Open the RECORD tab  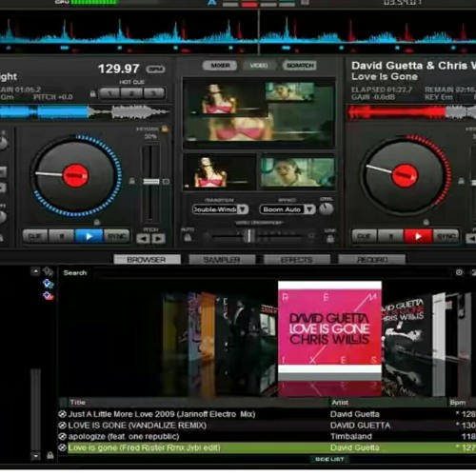tap(372, 260)
